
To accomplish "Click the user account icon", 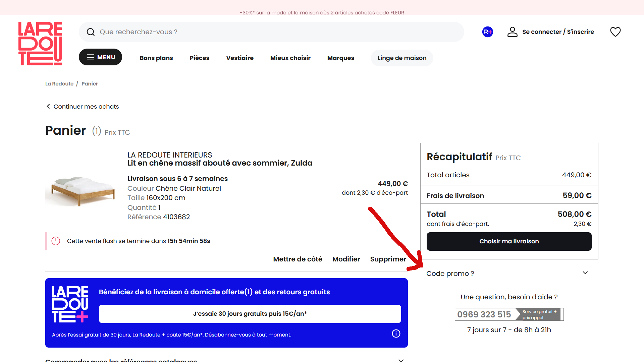I will (512, 32).
